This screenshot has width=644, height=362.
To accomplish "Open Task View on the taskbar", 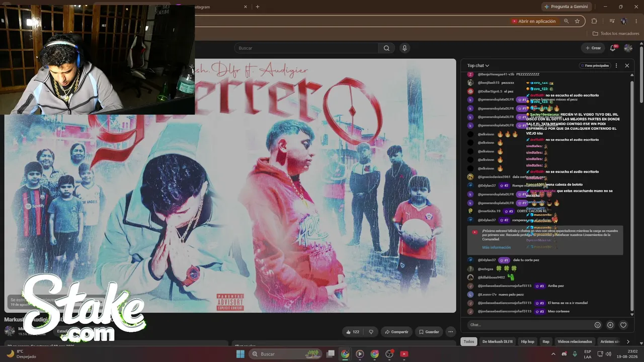I will pos(331,354).
